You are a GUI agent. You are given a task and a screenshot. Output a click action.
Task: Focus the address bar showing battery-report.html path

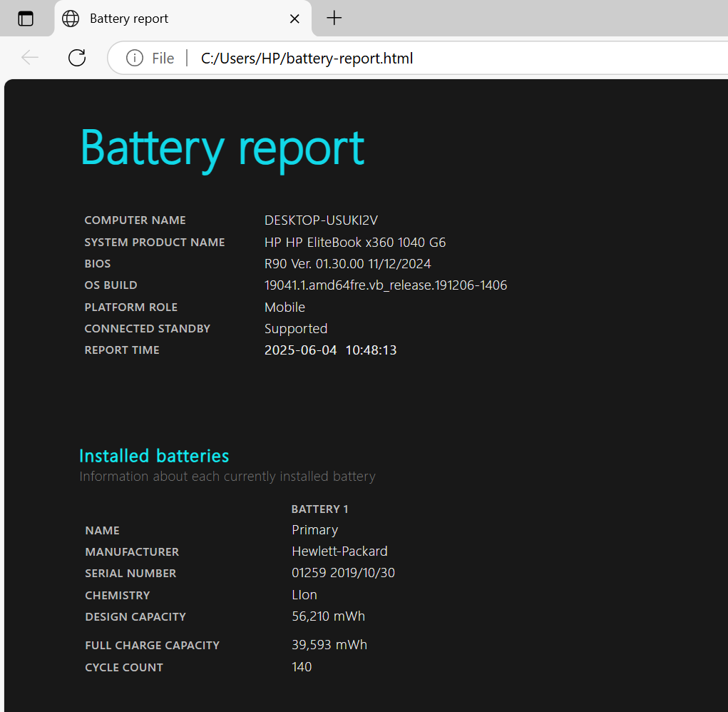(428, 59)
